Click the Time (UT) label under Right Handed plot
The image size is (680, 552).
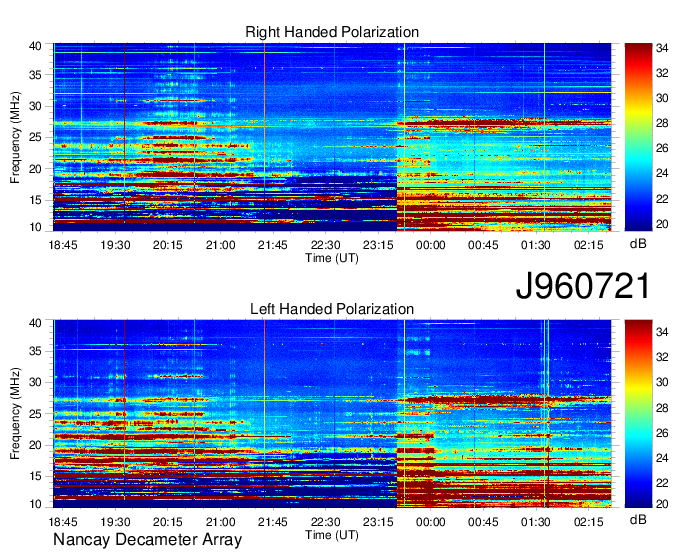[x=332, y=258]
